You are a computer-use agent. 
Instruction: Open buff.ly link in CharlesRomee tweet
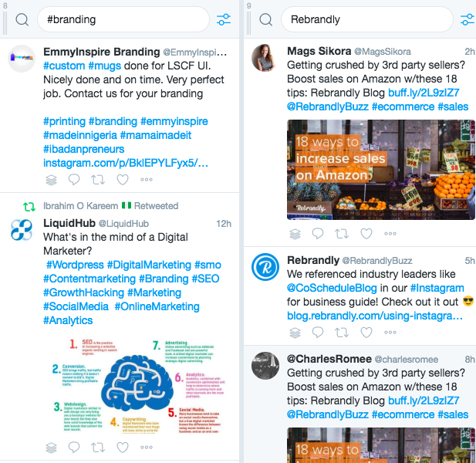click(424, 400)
